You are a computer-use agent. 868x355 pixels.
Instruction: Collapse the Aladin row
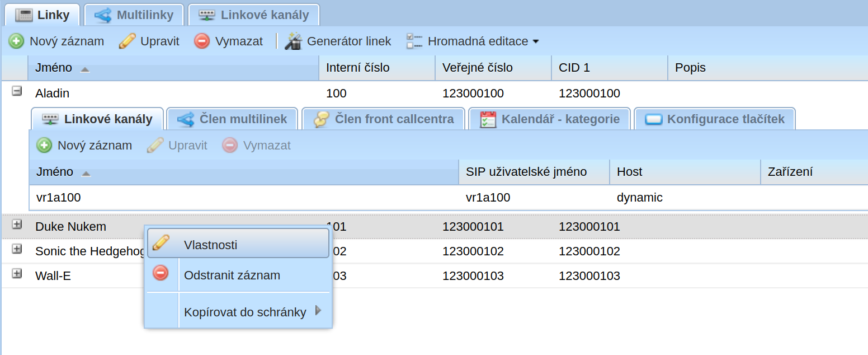pos(17,90)
